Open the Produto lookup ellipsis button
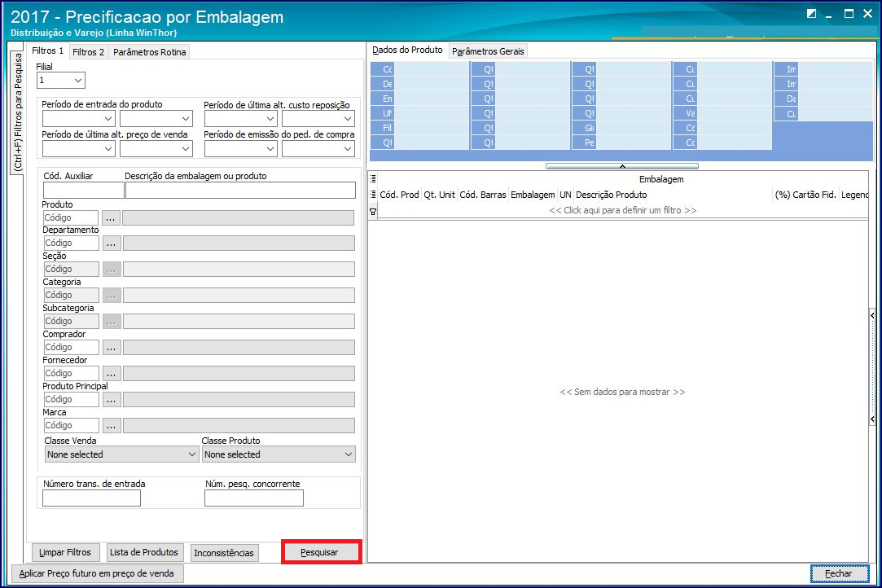The height and width of the screenshot is (588, 882). pos(111,217)
